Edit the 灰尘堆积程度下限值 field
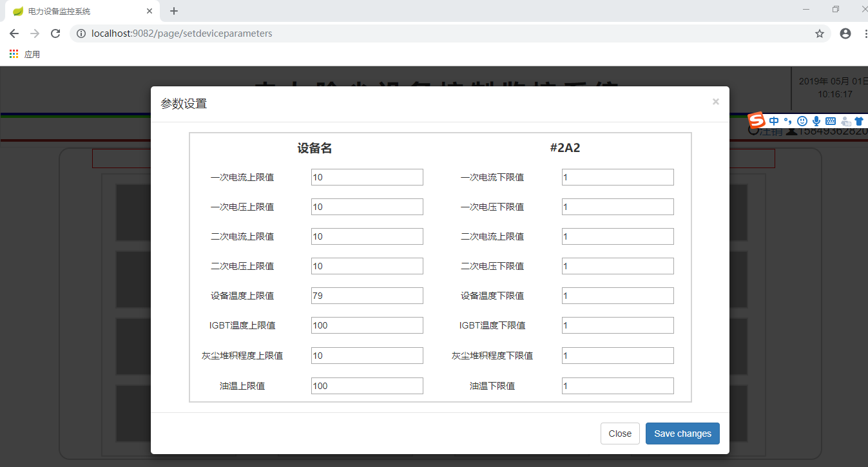 click(618, 356)
